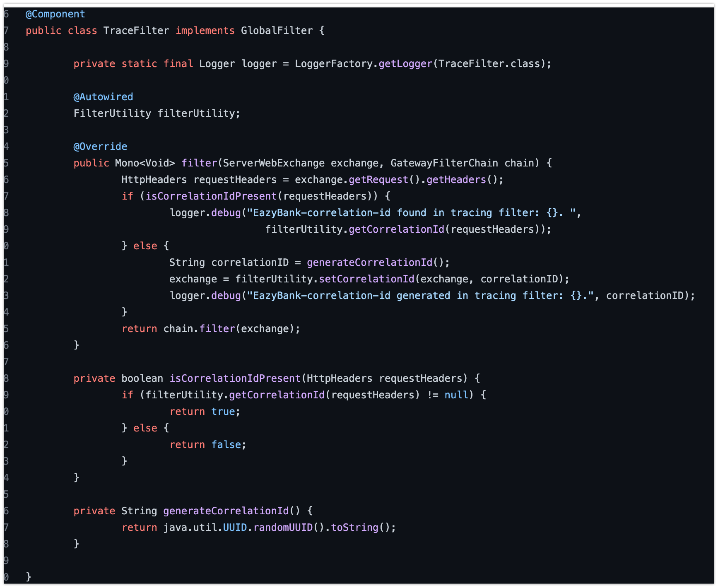Click the randomUUID() method call
Screen dimensions: 718x588
[289, 528]
